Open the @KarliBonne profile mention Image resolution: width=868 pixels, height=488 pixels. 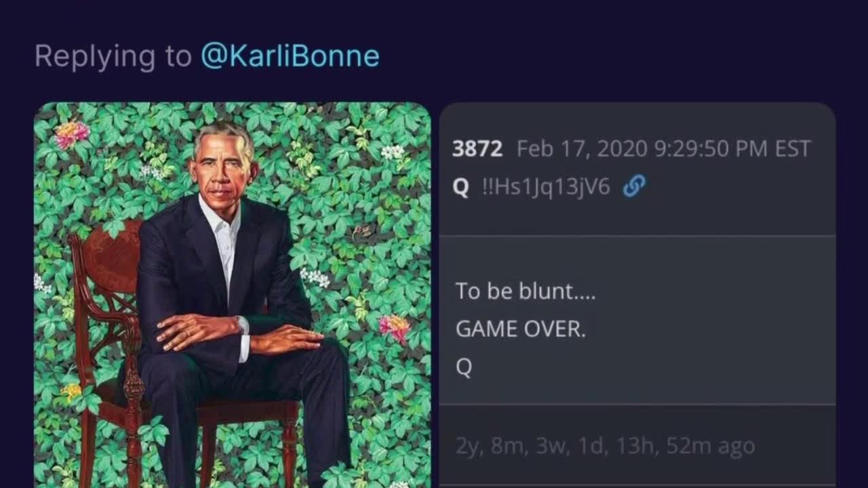point(290,56)
